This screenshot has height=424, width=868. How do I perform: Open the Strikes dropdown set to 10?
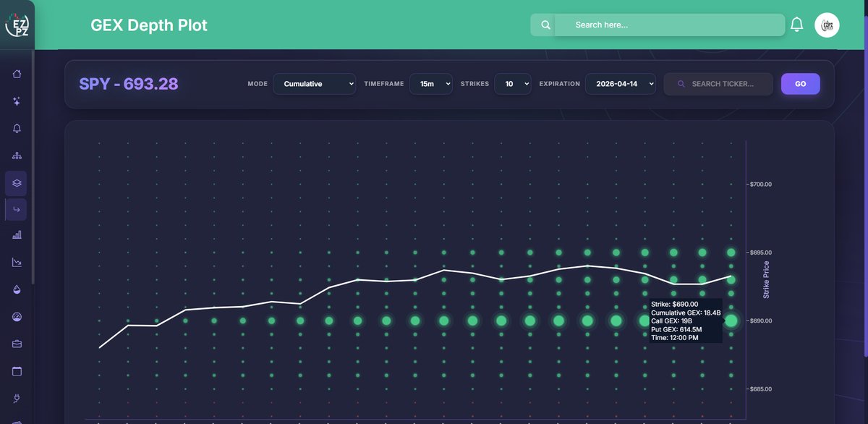tap(513, 84)
